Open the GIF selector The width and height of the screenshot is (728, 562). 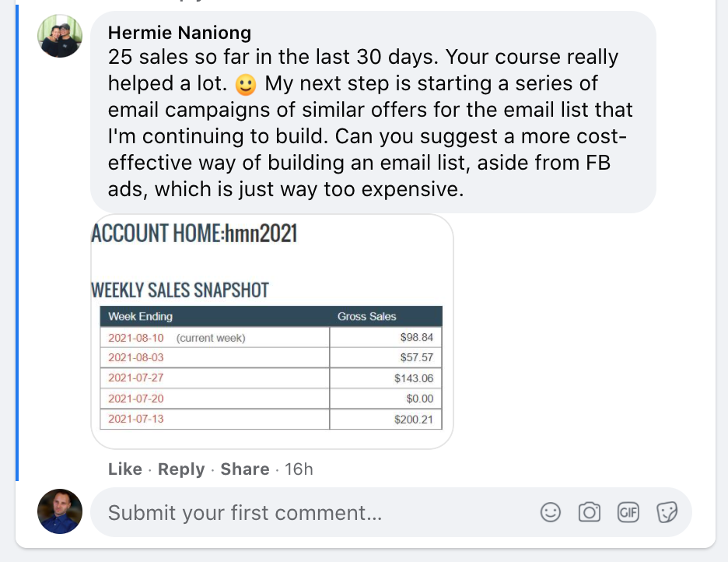[x=628, y=512]
